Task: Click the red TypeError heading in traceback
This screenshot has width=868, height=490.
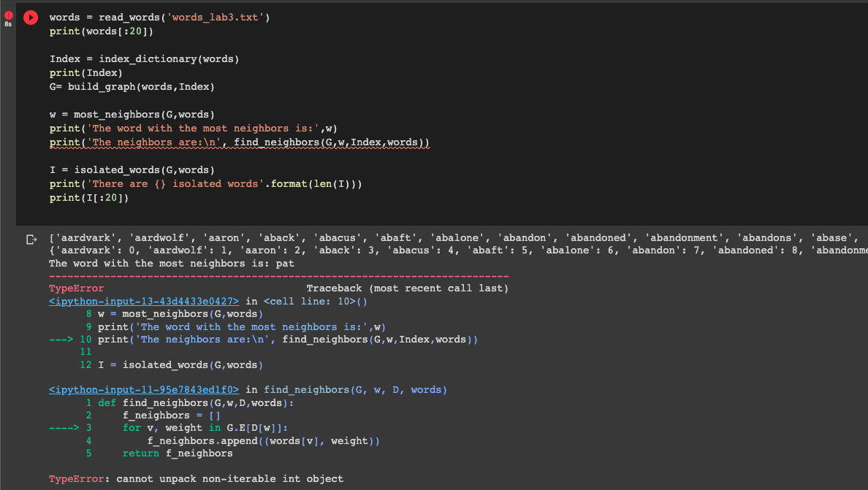Action: (x=77, y=288)
